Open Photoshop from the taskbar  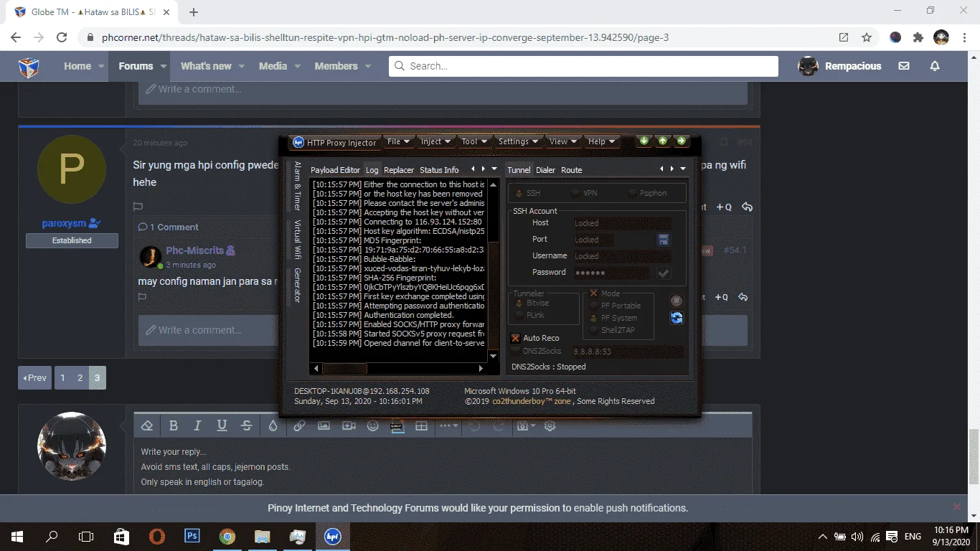click(192, 536)
